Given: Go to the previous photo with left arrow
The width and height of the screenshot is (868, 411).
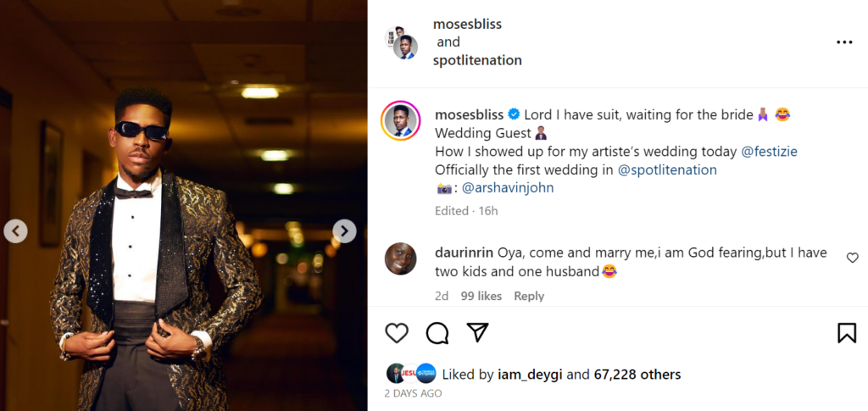Looking at the screenshot, I should [x=16, y=230].
